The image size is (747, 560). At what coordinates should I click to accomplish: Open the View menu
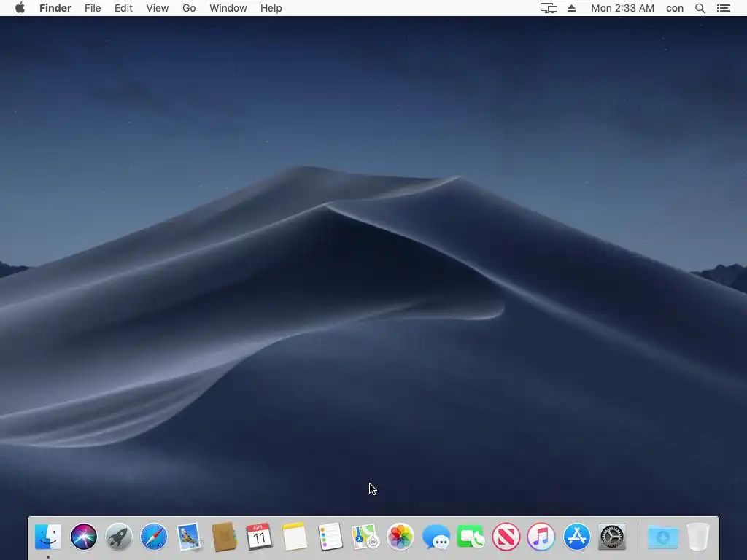pyautogui.click(x=158, y=8)
